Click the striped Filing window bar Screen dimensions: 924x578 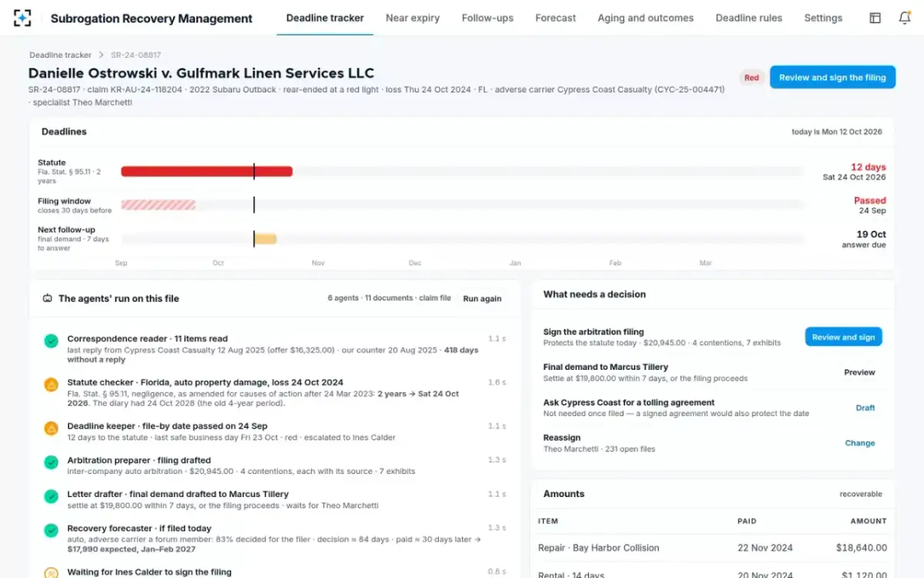[159, 205]
